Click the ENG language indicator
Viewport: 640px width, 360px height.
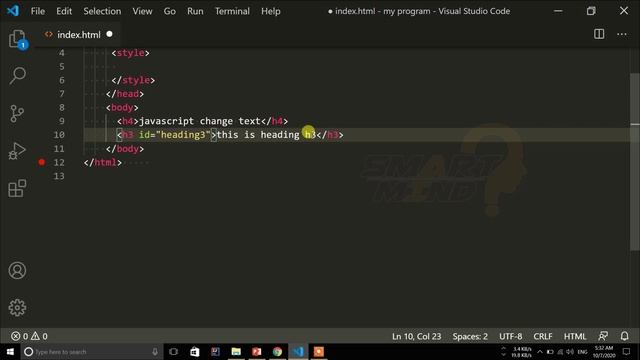[x=582, y=352]
